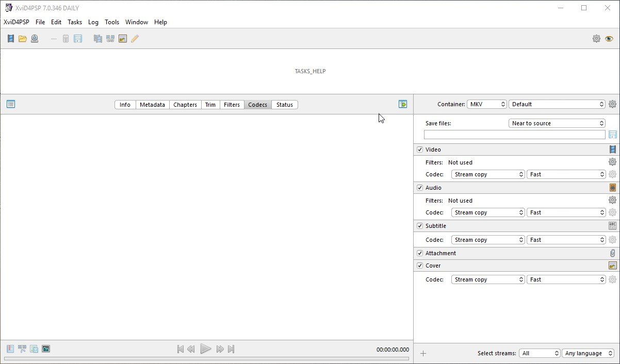Click the Video section film icon

pyautogui.click(x=613, y=150)
